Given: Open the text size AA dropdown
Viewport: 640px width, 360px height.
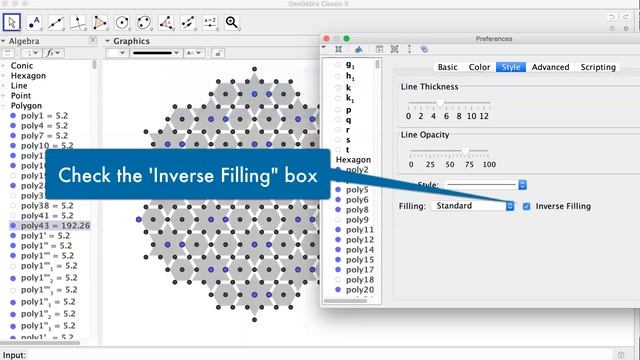Looking at the screenshot, I should click(x=194, y=53).
